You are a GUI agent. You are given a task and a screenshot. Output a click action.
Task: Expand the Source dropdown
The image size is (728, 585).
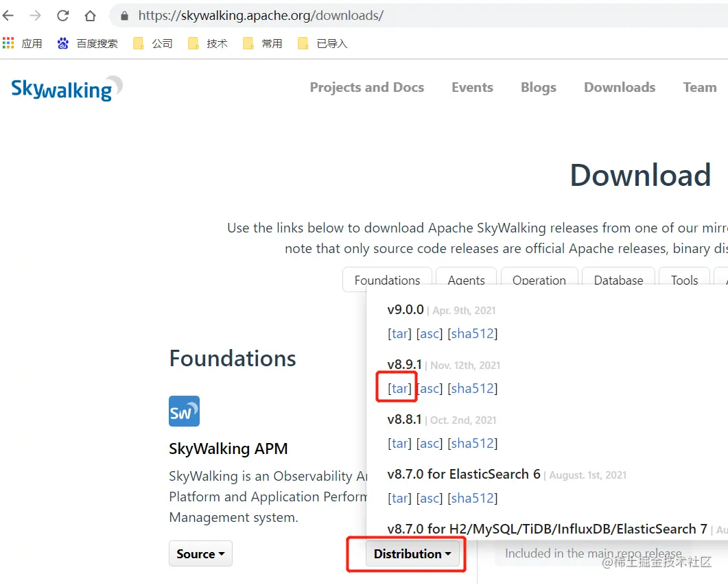[x=200, y=553]
